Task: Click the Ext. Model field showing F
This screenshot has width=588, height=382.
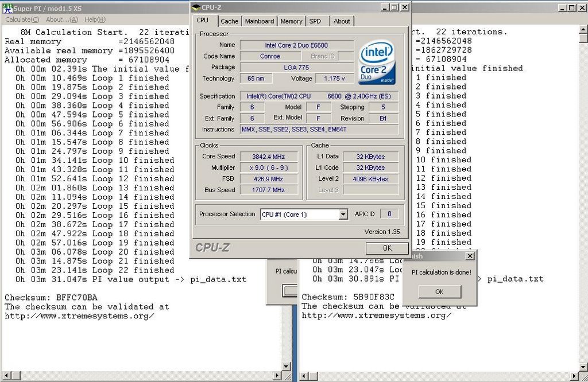Action: [318, 118]
